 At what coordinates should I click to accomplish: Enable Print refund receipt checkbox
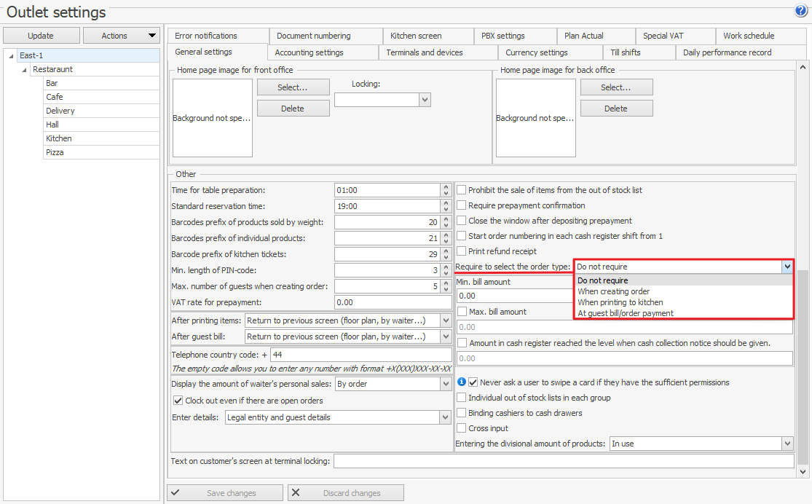[462, 251]
